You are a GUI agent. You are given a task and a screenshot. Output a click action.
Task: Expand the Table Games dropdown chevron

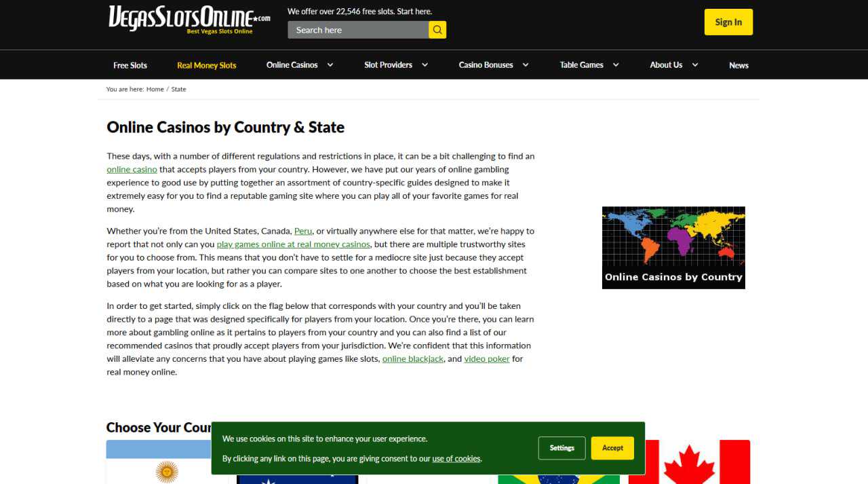[x=616, y=65]
